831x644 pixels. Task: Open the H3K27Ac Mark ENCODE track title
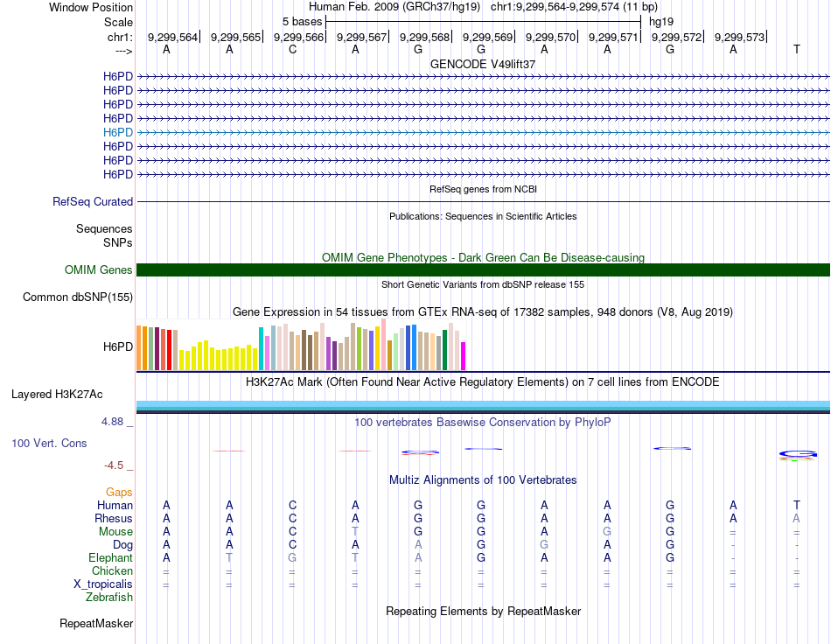[483, 382]
